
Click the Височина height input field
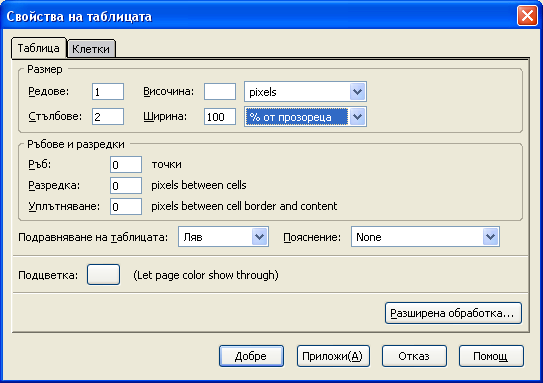coord(220,92)
